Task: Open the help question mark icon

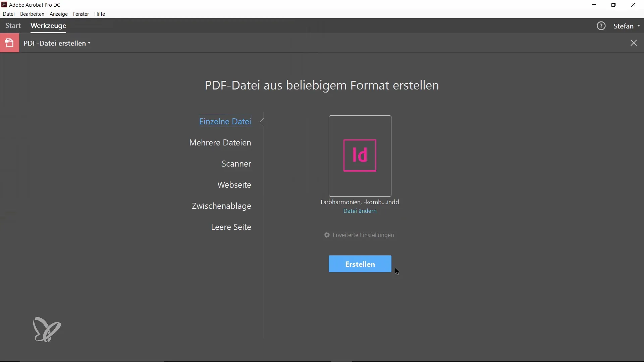Action: coord(601,26)
